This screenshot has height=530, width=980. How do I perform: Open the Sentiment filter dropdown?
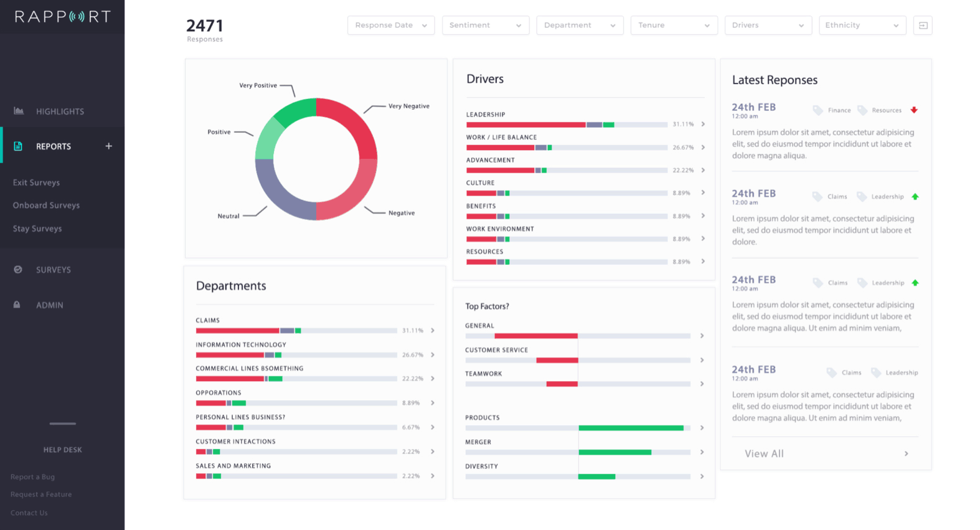click(x=485, y=26)
